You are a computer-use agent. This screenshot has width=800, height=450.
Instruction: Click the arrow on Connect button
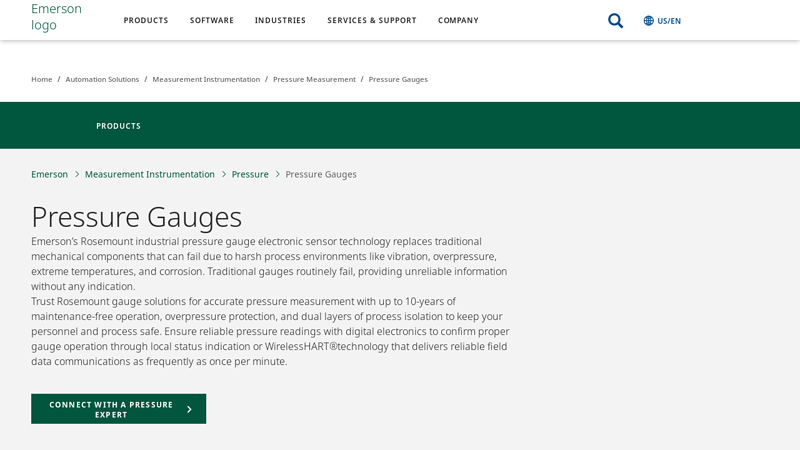[189, 409]
